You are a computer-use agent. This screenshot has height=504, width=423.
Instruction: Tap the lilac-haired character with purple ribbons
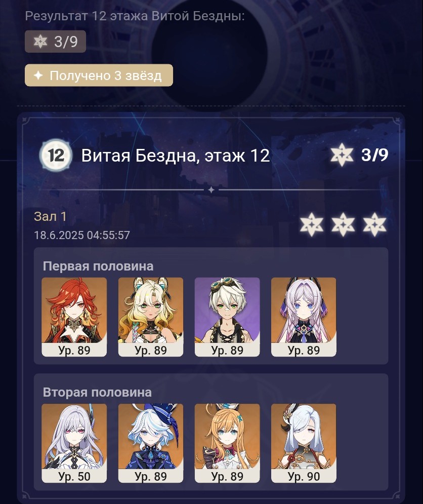(x=304, y=317)
